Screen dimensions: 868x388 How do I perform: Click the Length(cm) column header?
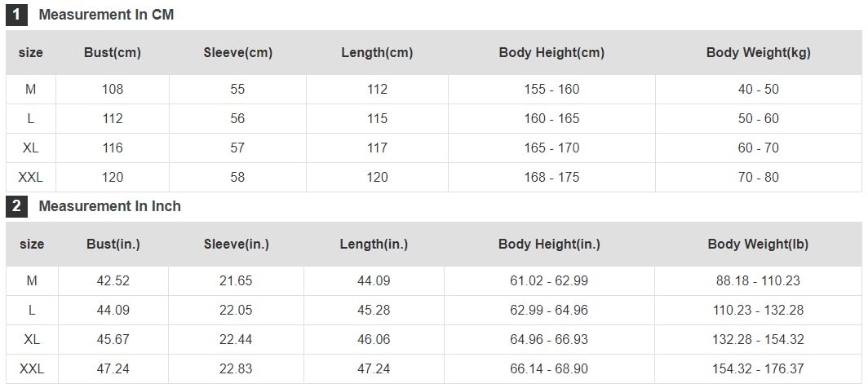[x=377, y=53]
